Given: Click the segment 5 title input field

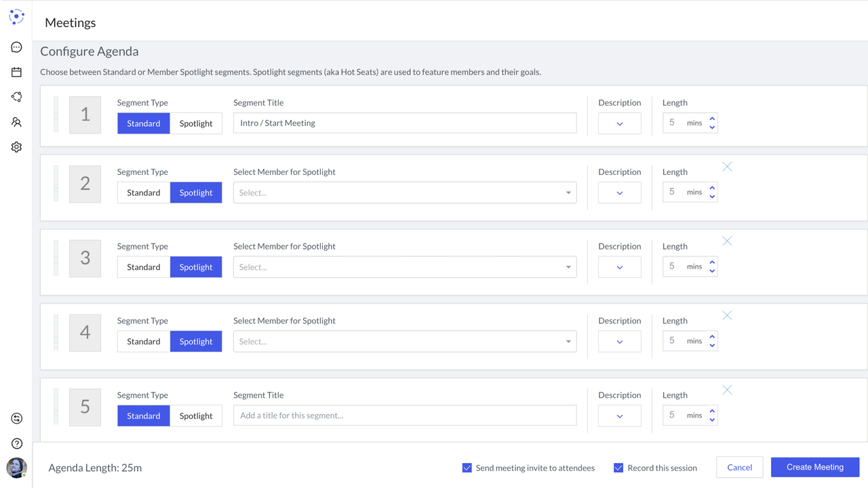Looking at the screenshot, I should [x=405, y=415].
